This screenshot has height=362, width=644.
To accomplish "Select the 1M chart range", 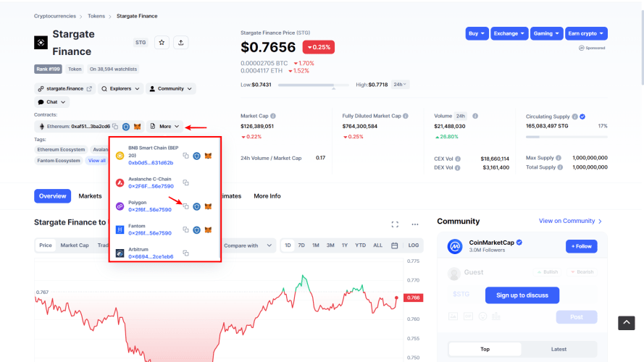I will 315,245.
